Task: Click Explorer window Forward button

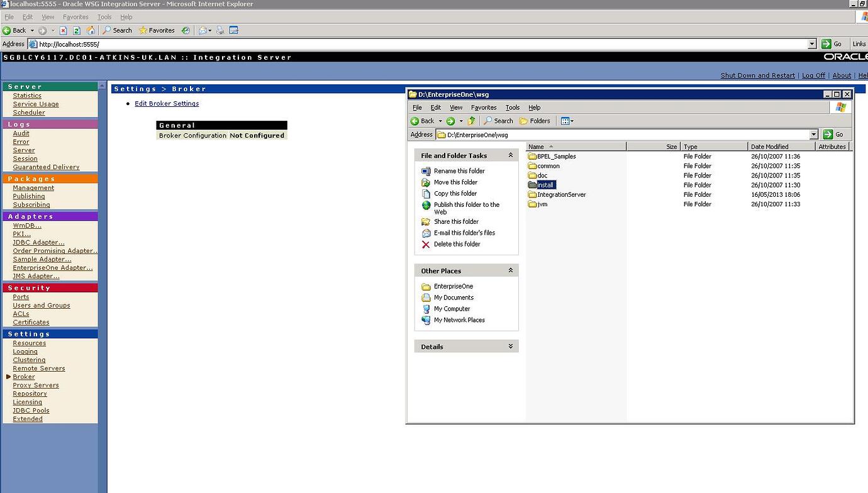Action: (x=450, y=121)
